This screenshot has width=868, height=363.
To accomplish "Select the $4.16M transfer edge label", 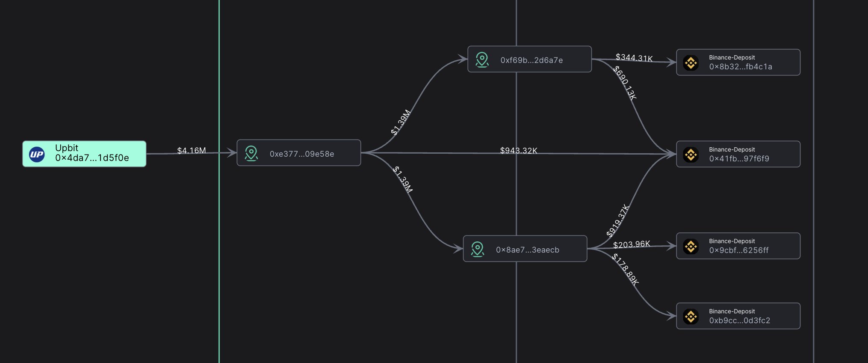I will tap(192, 151).
